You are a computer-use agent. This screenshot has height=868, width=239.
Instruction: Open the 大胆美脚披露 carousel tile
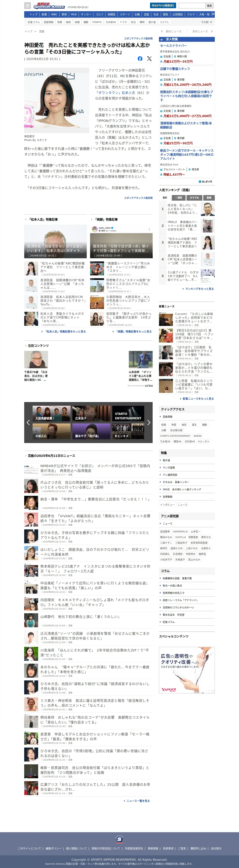[51, 414]
